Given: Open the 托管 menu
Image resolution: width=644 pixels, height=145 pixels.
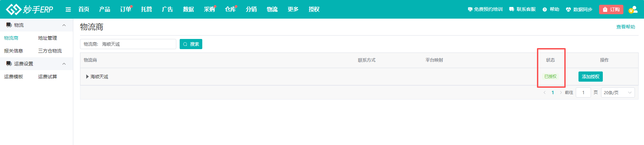Looking at the screenshot, I should click(147, 9).
